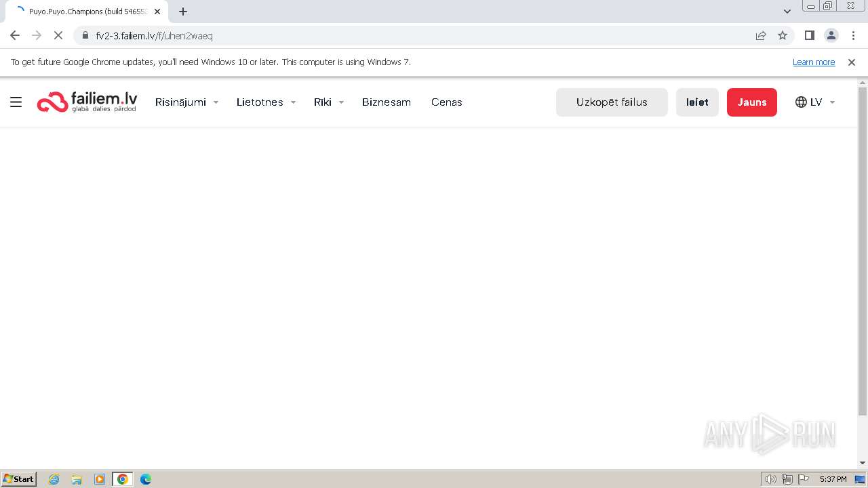Bookmark this tab with the star
868x488 pixels.
(x=783, y=35)
